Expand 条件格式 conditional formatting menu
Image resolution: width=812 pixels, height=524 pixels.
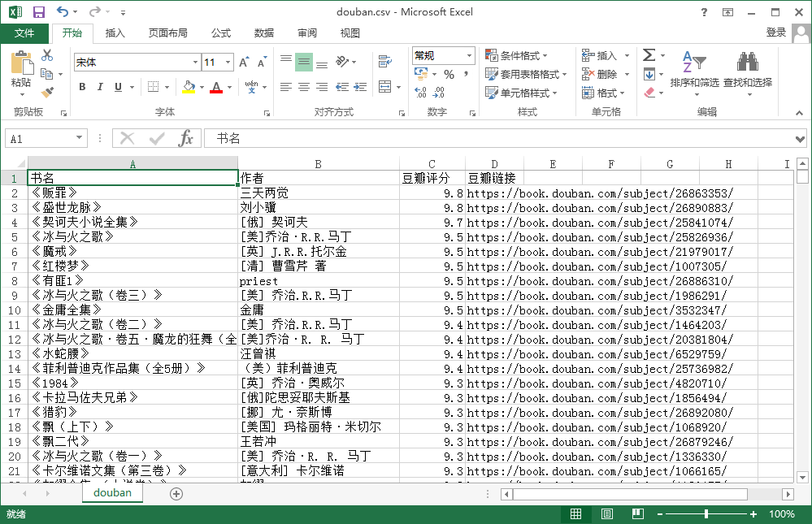(516, 55)
